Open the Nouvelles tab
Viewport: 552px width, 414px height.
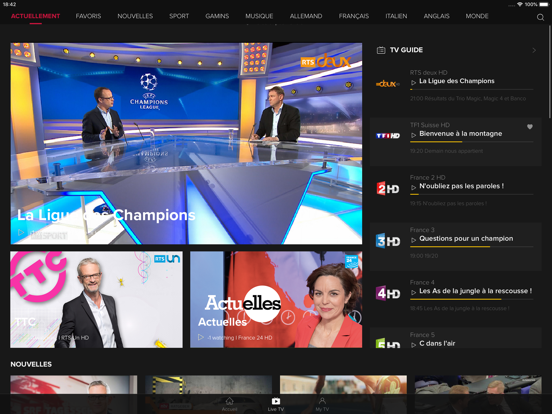[135, 16]
